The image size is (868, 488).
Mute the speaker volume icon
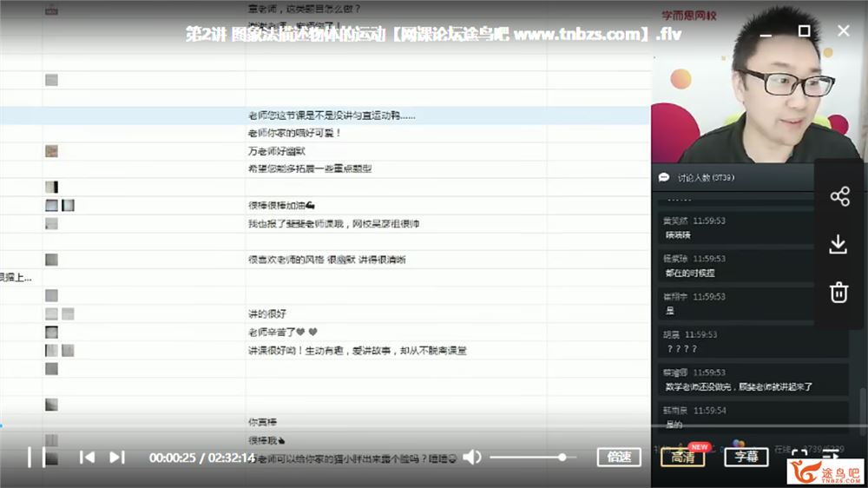click(472, 457)
